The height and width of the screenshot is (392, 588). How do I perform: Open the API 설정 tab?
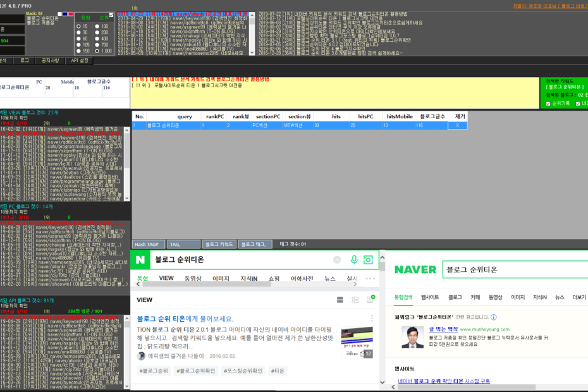tap(80, 61)
